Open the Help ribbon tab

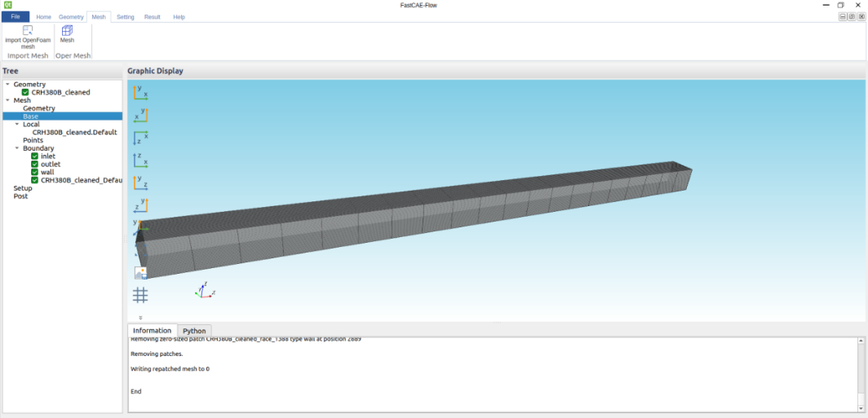pos(179,17)
